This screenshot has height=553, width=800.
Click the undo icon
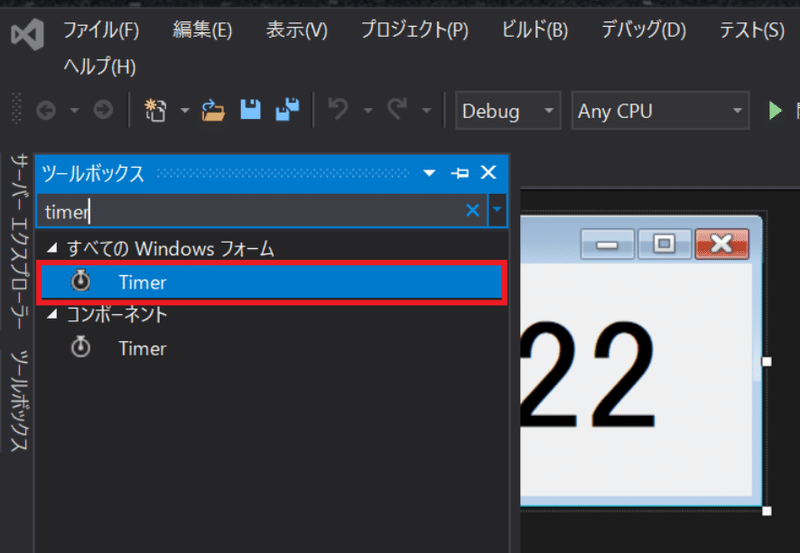tap(338, 109)
